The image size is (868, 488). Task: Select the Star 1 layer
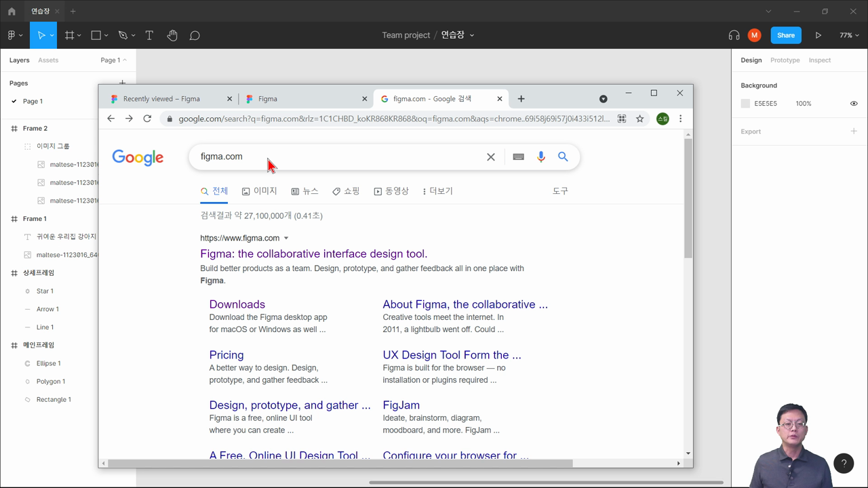(45, 291)
